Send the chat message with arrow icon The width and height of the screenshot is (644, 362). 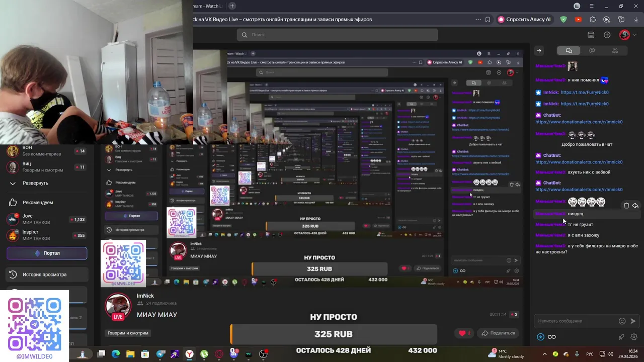pyautogui.click(x=633, y=321)
